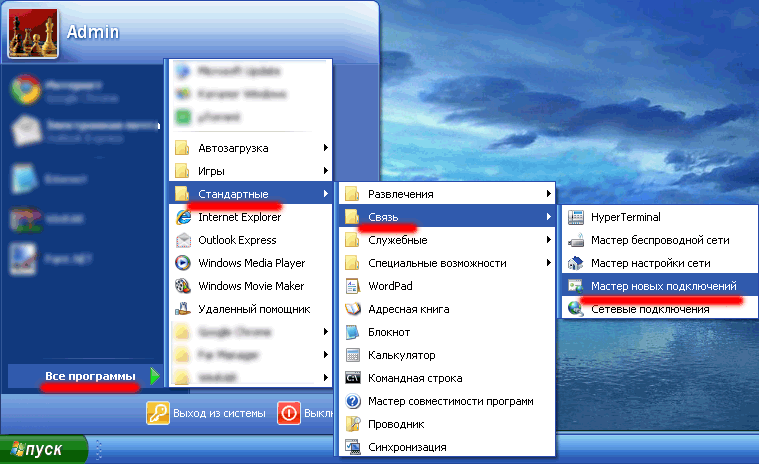
Task: Click Мастер настройки сети text
Action: click(x=651, y=263)
